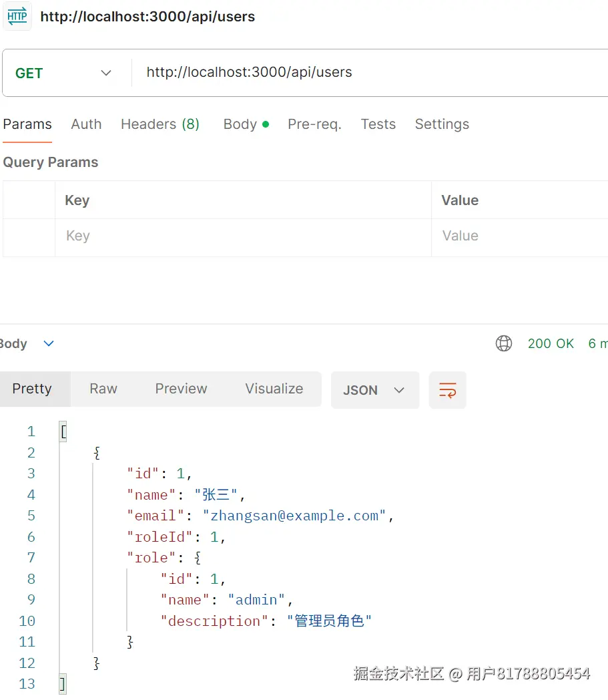Switch to the Settings tab
Image resolution: width=608 pixels, height=700 pixels.
pos(442,124)
